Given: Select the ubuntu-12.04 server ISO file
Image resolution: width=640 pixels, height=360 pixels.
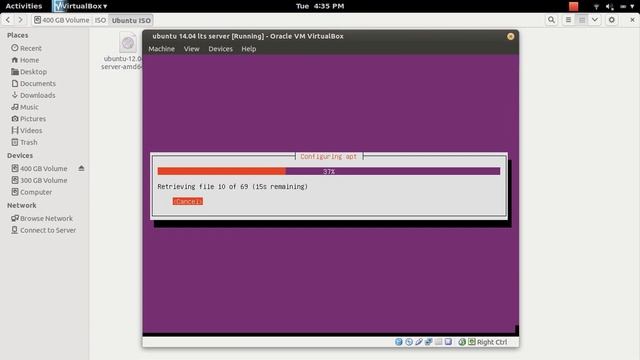Looking at the screenshot, I should coord(122,51).
